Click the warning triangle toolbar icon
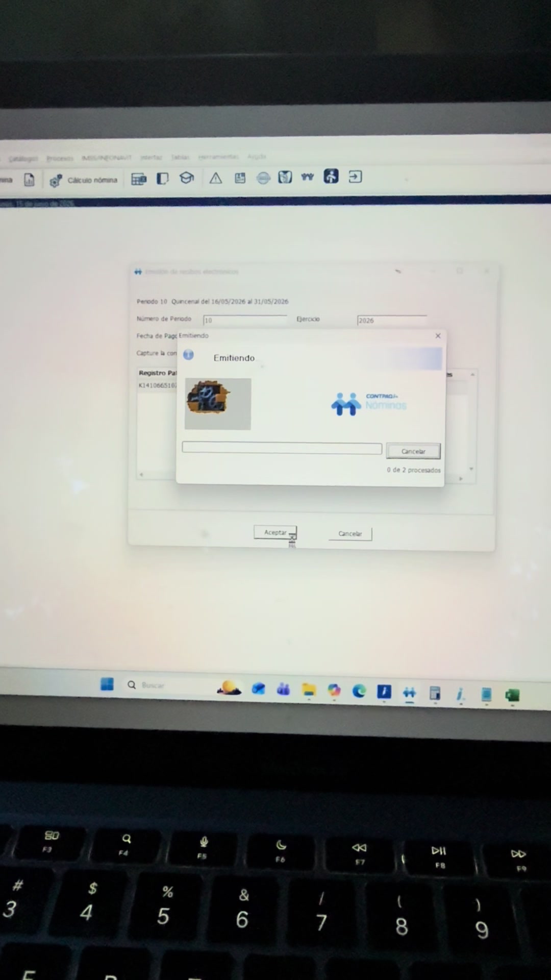 click(216, 178)
